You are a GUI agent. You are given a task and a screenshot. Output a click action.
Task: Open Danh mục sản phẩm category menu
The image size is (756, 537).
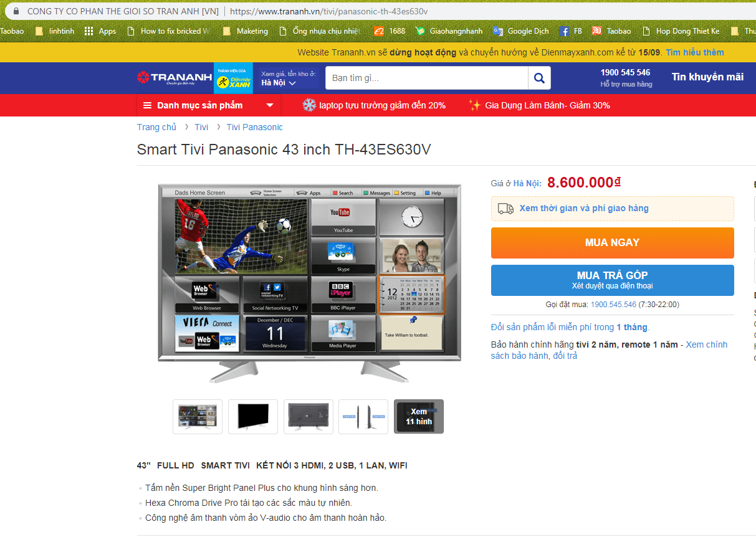tap(208, 105)
